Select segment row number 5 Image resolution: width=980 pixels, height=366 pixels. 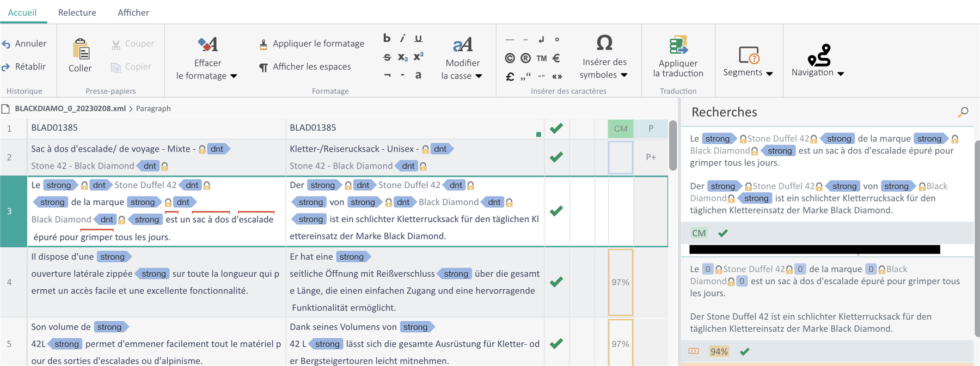pyautogui.click(x=9, y=344)
